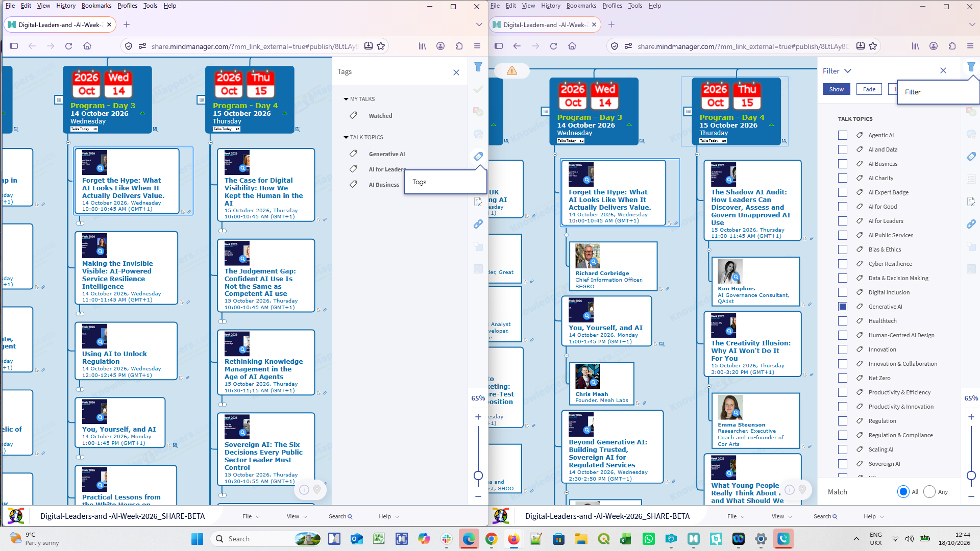980x551 pixels.
Task: Bookmark page with star icon in left browser
Action: (381, 46)
